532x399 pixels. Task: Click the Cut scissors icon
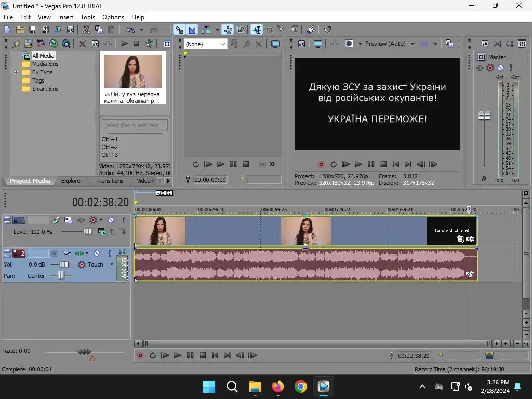tap(87, 30)
